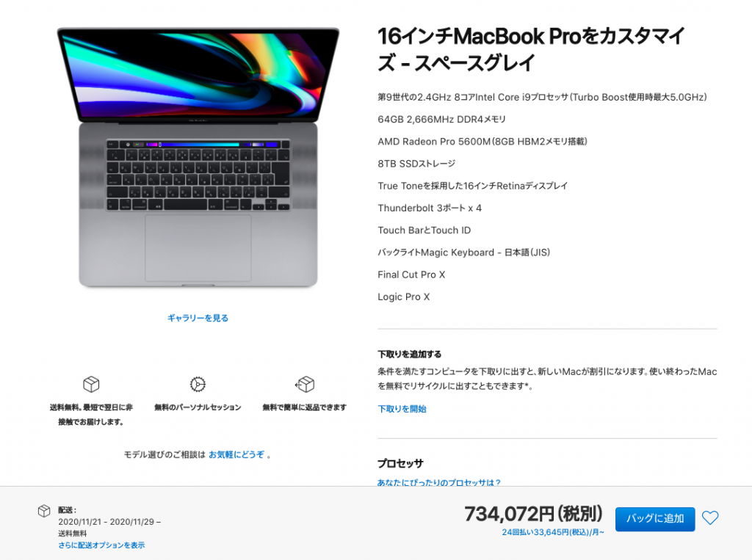Click the free shipping box icon
752x560 pixels.
tap(91, 384)
